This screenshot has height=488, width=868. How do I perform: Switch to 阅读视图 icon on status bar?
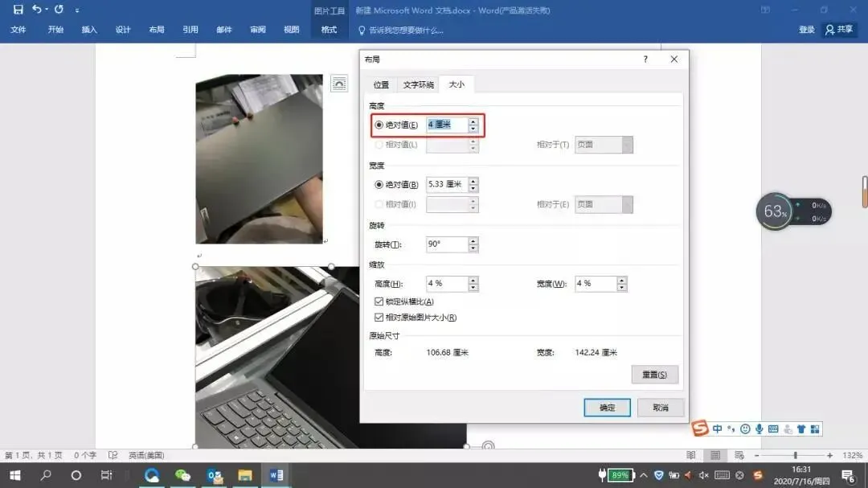pos(690,455)
